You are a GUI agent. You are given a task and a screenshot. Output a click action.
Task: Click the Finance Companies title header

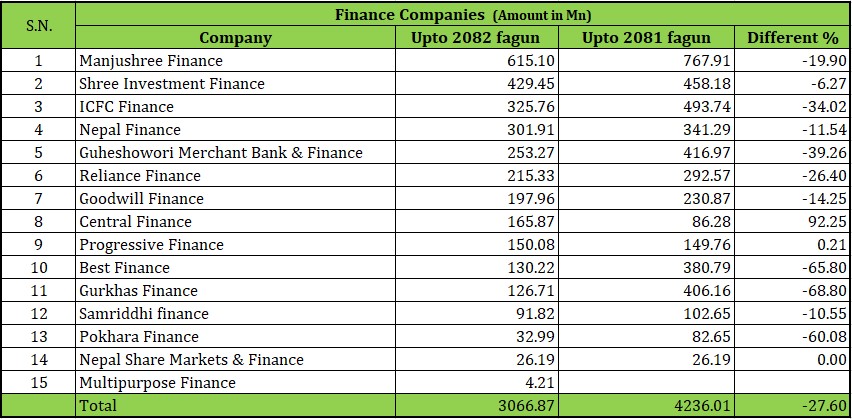463,15
